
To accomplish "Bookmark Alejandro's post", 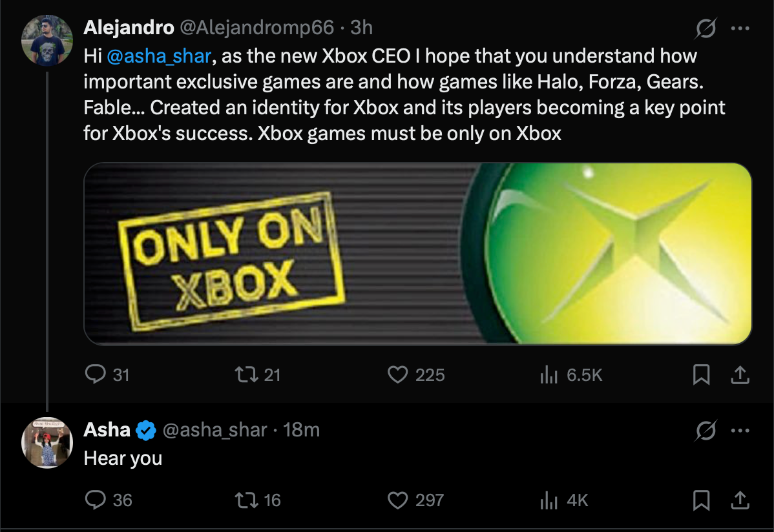I will 701,374.
